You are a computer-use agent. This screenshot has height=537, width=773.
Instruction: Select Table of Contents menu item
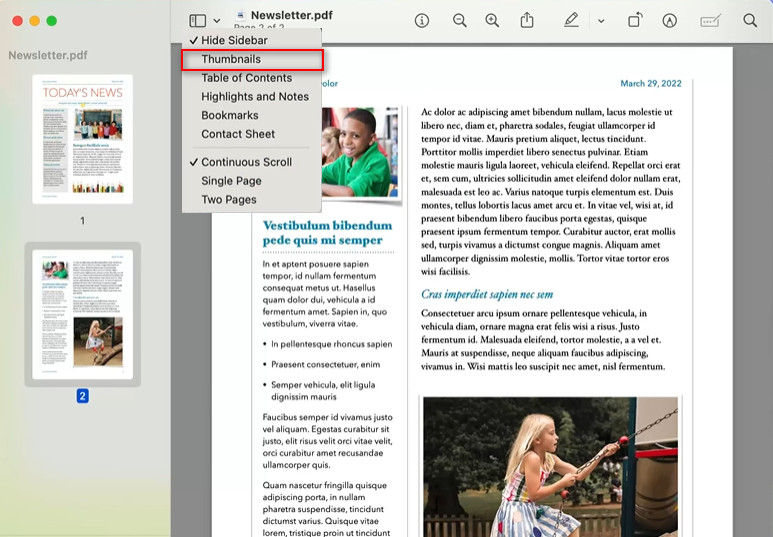pyautogui.click(x=246, y=78)
